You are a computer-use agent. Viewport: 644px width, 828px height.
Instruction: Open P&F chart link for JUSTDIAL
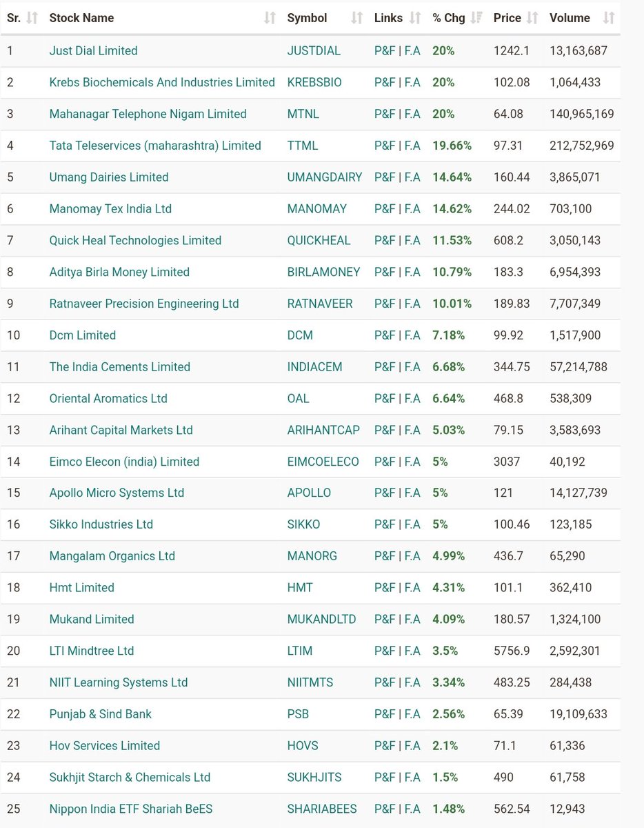tap(385, 50)
